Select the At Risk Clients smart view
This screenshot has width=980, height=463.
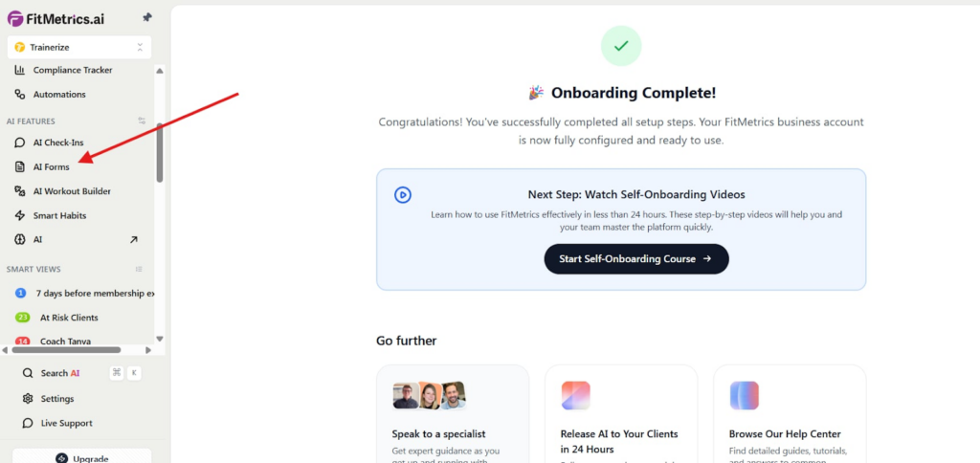69,318
